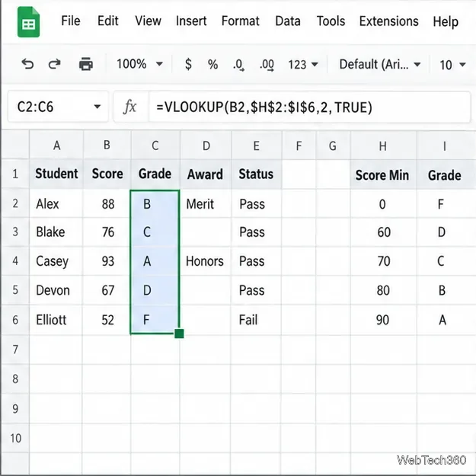Viewport: 476px width, 476px height.
Task: Open the Format menu
Action: pos(241,21)
